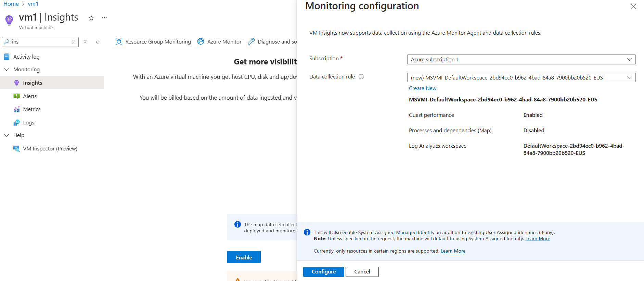Screen dimensions: 644x281
Task: Click the 'Virtual machine' subtitle text
Action: point(36,27)
